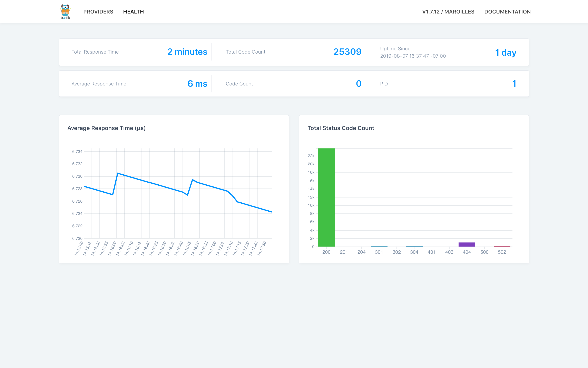Image resolution: width=588 pixels, height=368 pixels.
Task: Click the '404' status code axis label
Action: pos(467,252)
